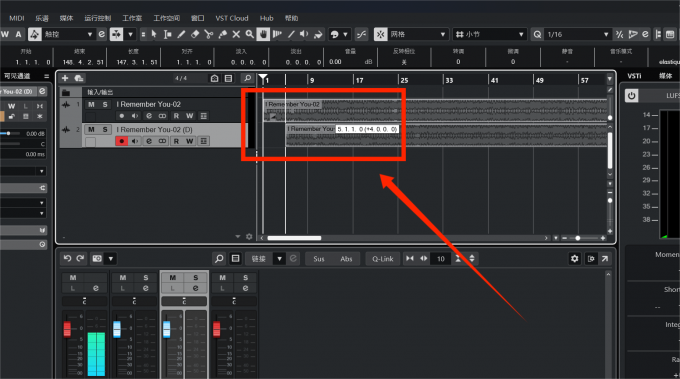Click the Add Track plus icon
680x379 pixels.
click(x=65, y=78)
